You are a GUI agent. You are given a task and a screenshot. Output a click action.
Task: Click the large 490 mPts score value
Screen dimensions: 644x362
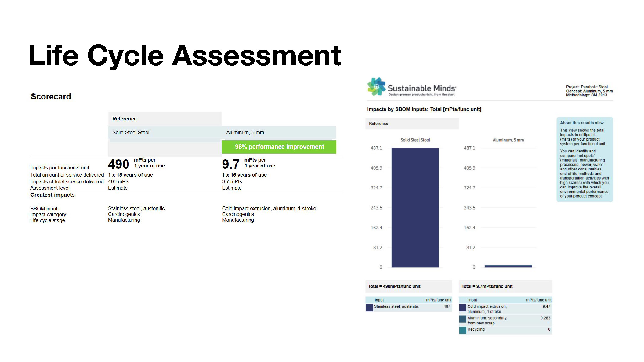(x=119, y=164)
